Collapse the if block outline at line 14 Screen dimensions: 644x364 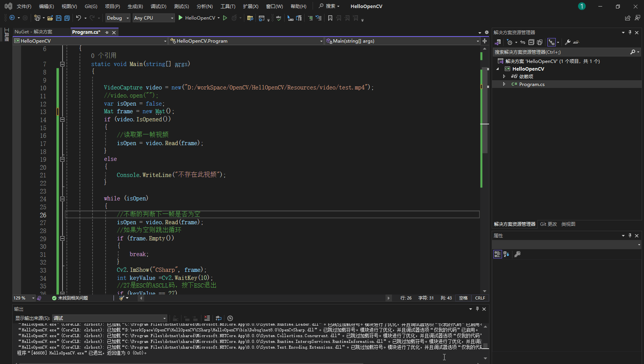62,119
